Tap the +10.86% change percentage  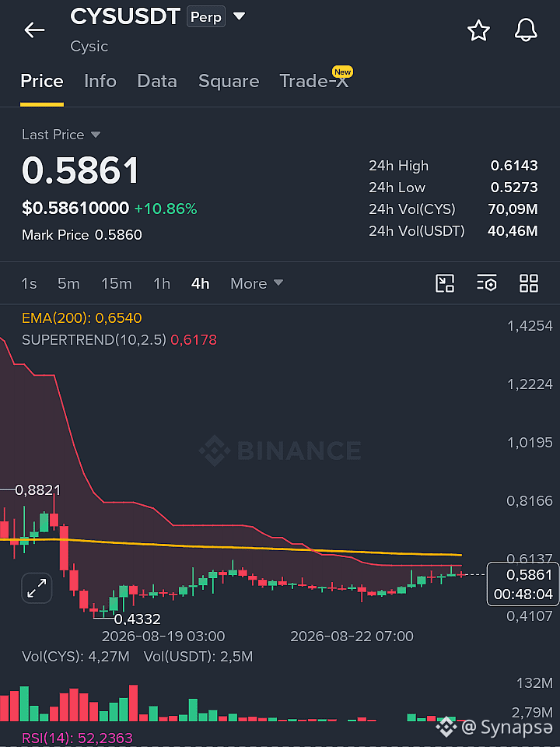pyautogui.click(x=166, y=209)
